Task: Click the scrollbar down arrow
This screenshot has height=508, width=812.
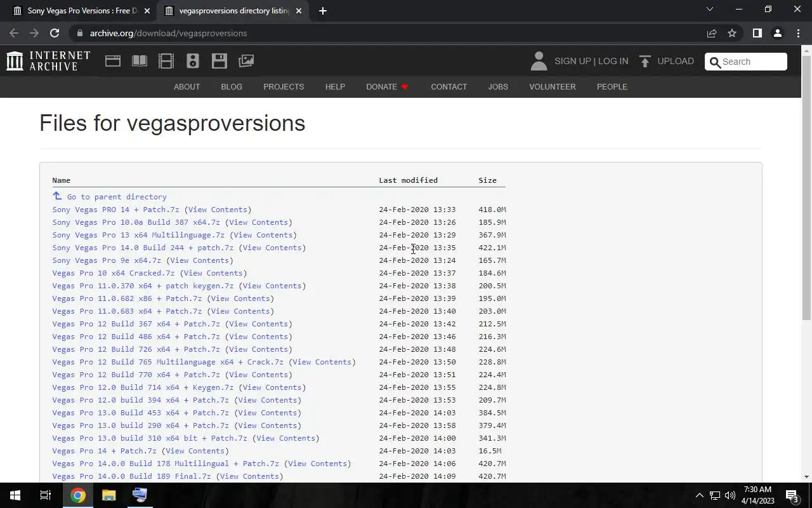Action: tap(807, 477)
